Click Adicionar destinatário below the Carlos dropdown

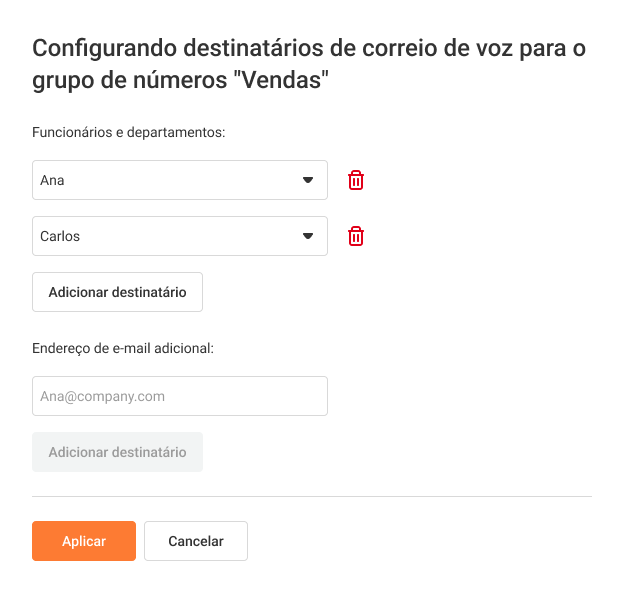click(117, 292)
